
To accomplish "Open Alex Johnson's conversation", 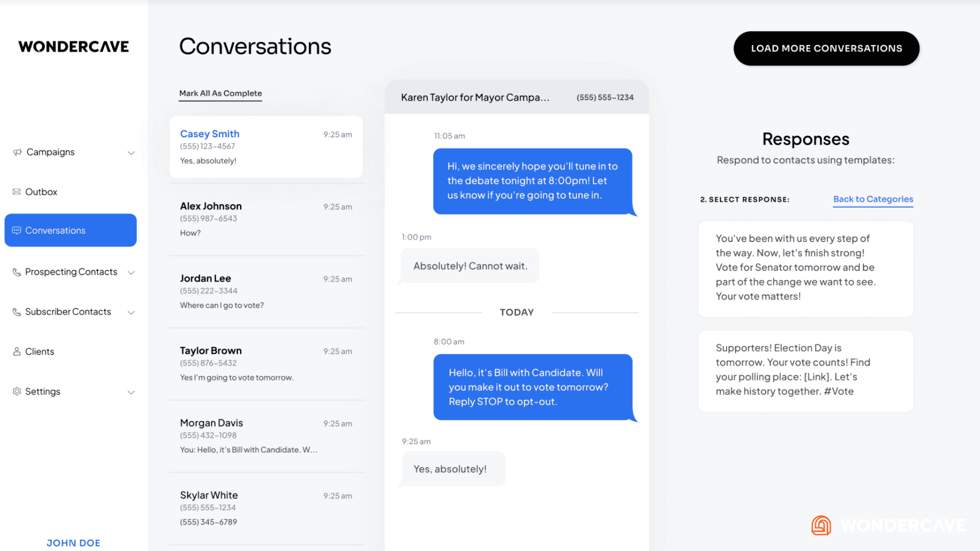I will [266, 219].
